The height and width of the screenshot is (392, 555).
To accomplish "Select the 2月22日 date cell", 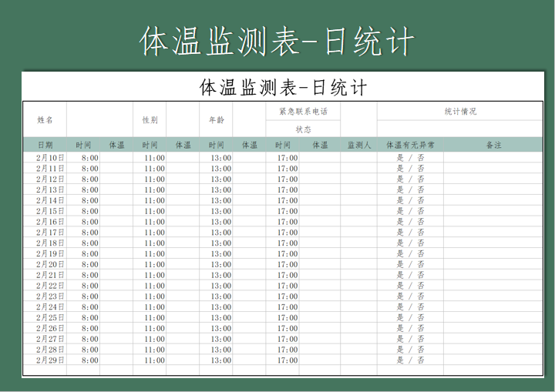I will pos(45,285).
